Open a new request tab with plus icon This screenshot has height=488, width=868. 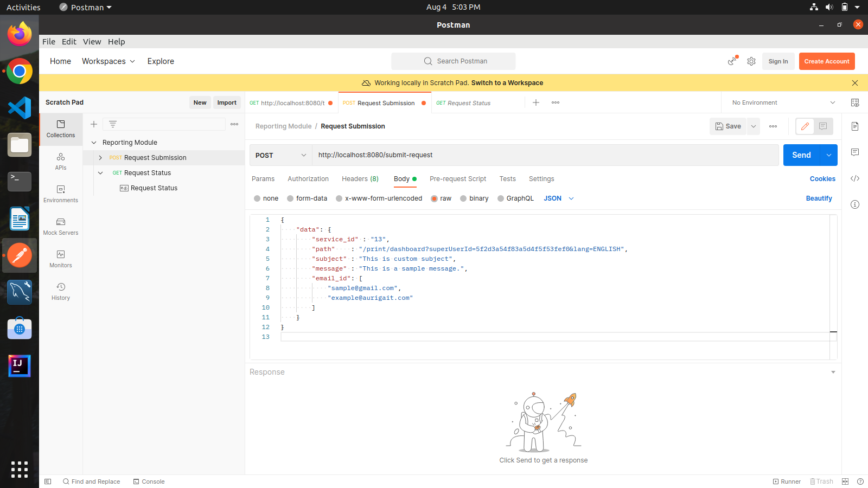(x=536, y=102)
